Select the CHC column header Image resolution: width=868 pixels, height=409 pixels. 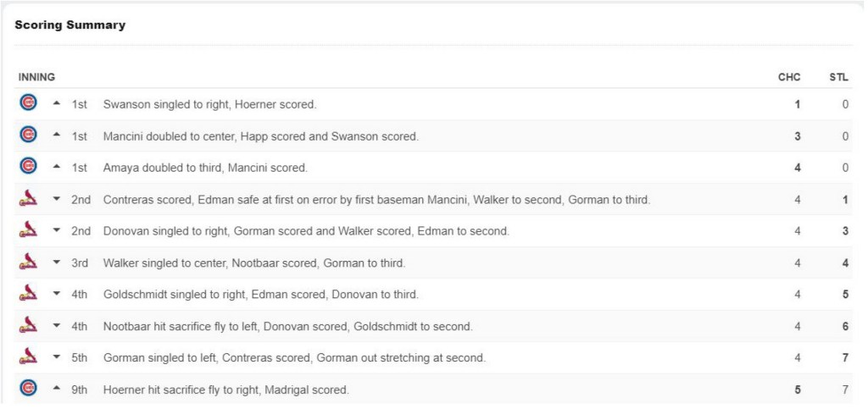click(789, 77)
